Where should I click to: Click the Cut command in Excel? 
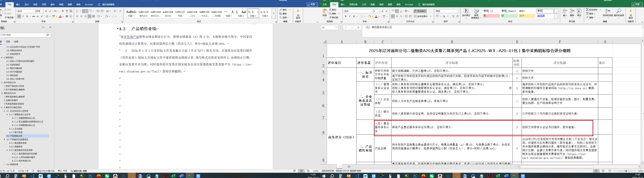[x=332, y=10]
